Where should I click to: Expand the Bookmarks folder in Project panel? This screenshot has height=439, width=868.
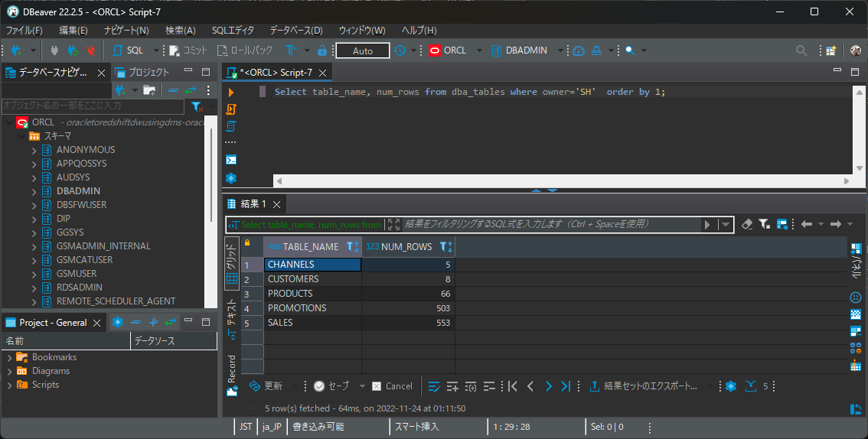[x=9, y=358]
